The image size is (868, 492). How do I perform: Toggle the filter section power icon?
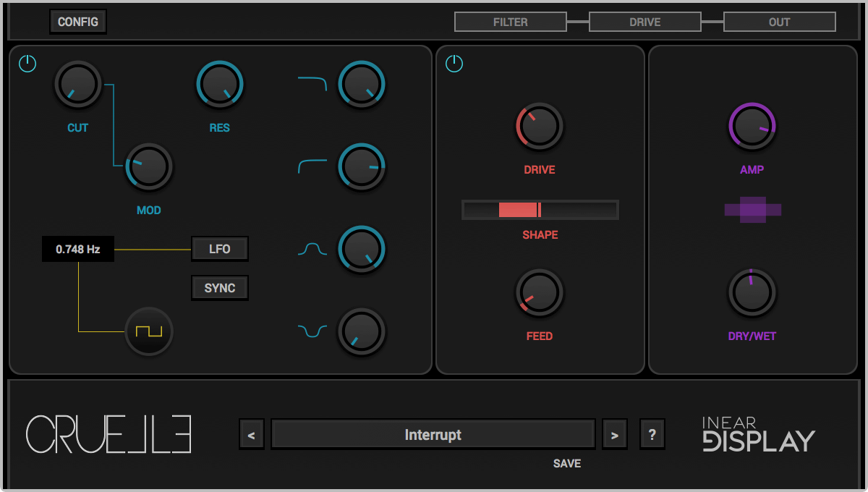[x=27, y=64]
